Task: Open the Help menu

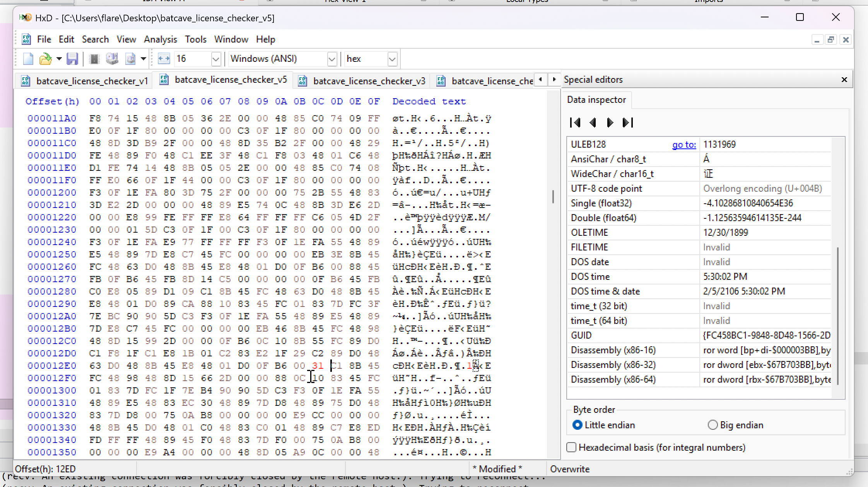Action: coord(265,39)
